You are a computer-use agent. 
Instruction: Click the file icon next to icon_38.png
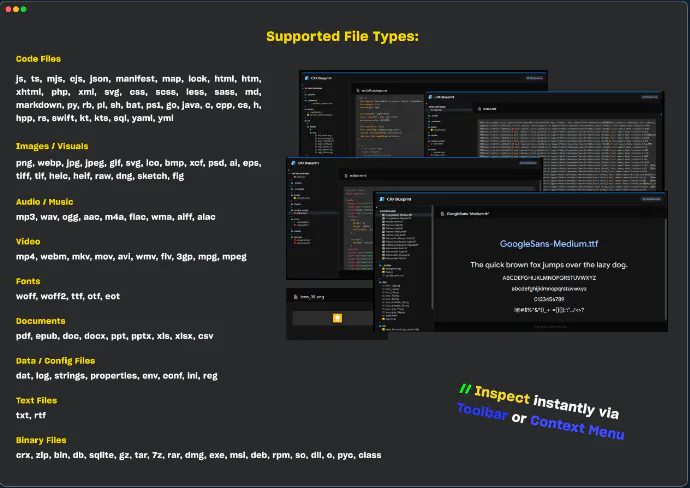point(296,297)
